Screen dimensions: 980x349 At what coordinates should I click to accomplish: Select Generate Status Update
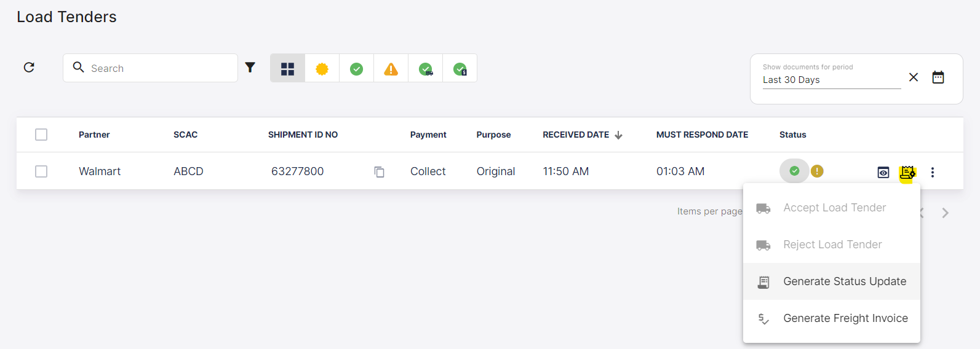(832, 281)
